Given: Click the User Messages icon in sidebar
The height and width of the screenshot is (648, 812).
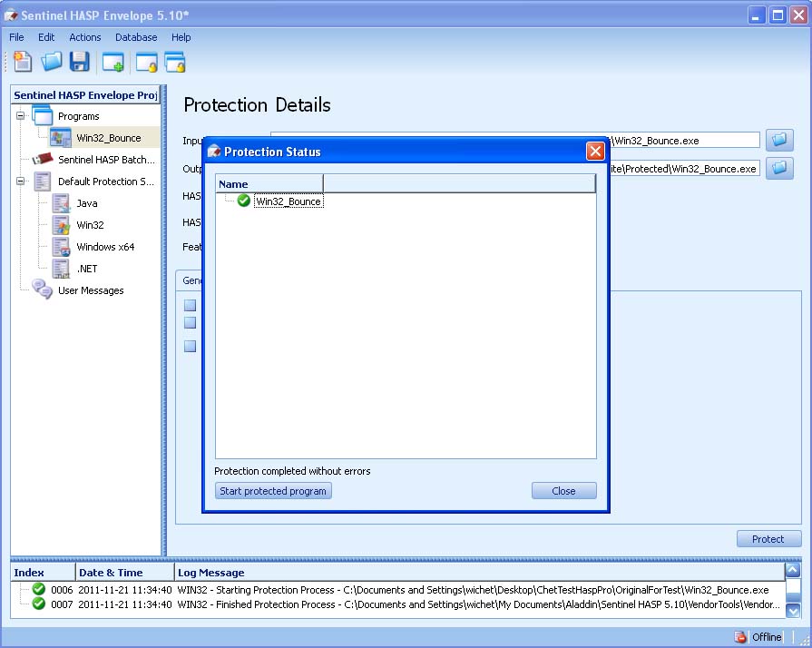Looking at the screenshot, I should tap(43, 290).
